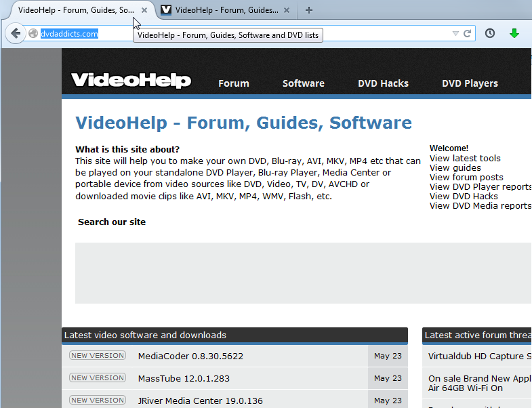Click May 23 date in MassTube row
532x408 pixels.
pyautogui.click(x=388, y=378)
